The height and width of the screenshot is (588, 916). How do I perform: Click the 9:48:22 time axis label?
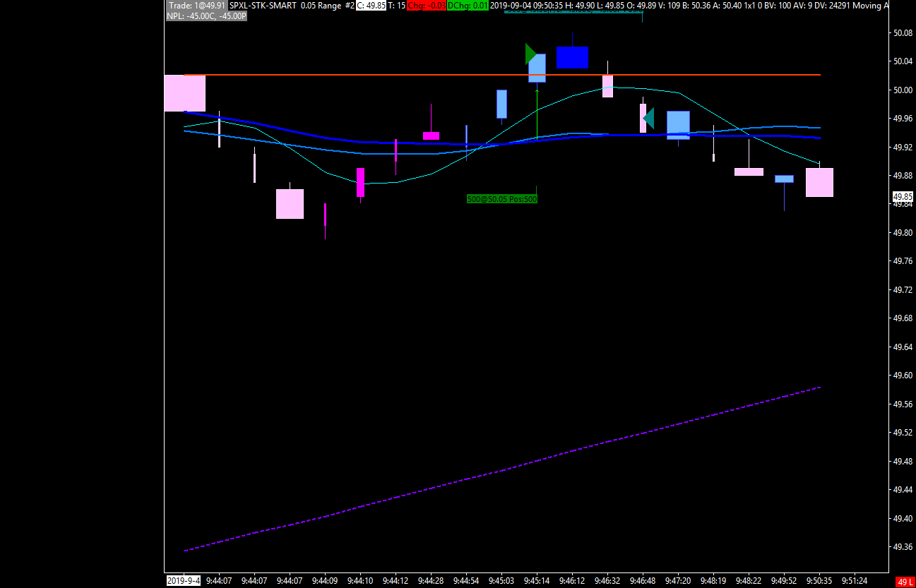pos(749,581)
